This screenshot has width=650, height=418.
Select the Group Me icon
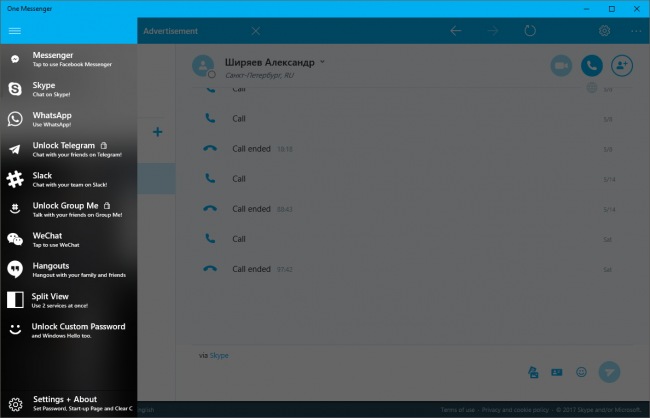click(x=15, y=209)
